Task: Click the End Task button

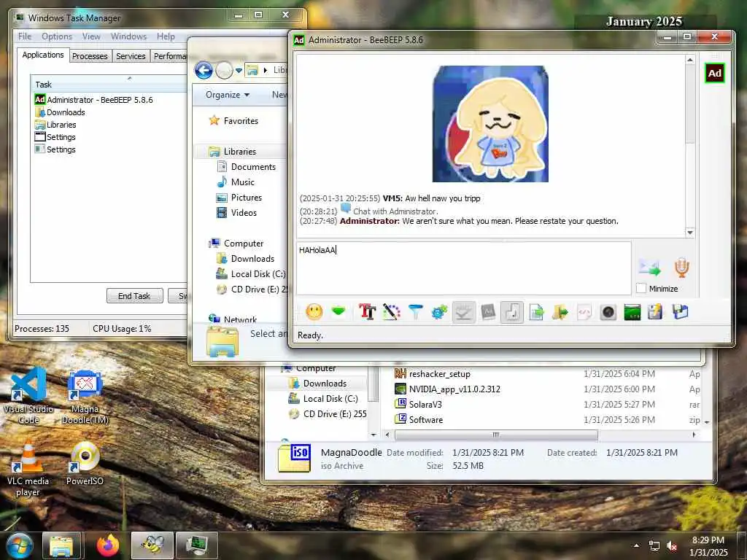Action: (x=134, y=296)
